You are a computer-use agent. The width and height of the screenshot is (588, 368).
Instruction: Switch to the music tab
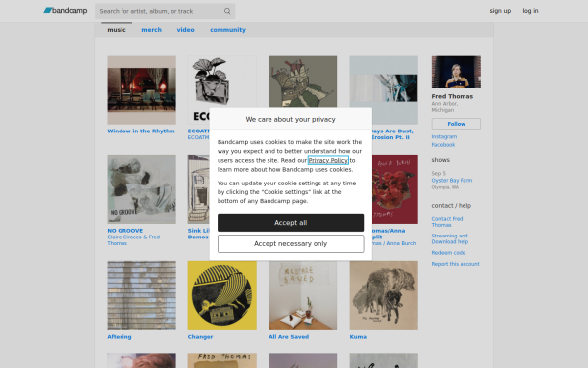117,30
